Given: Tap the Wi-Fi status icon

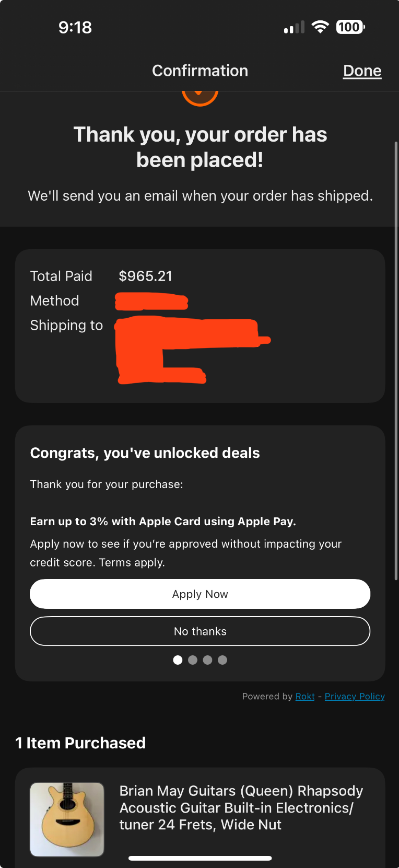Looking at the screenshot, I should click(320, 27).
